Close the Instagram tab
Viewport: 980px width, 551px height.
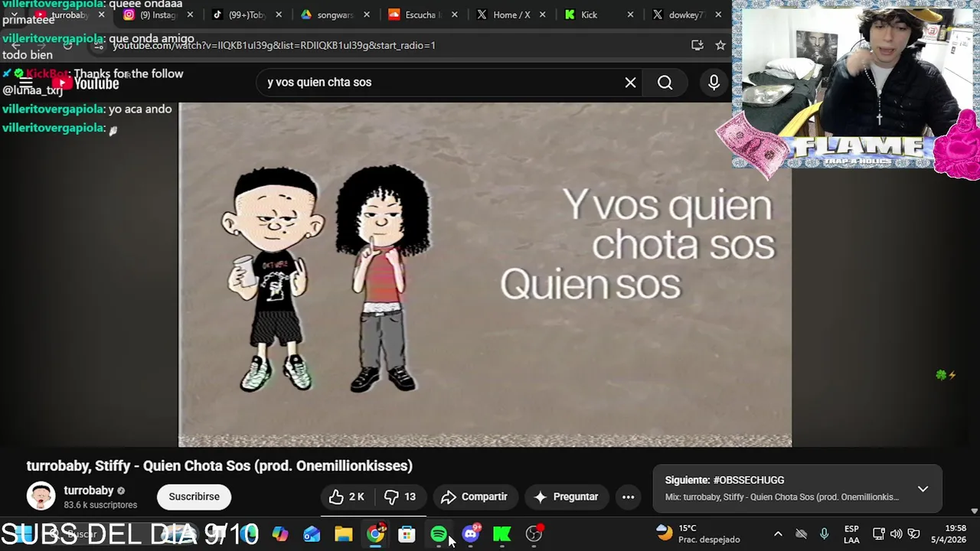pyautogui.click(x=190, y=15)
